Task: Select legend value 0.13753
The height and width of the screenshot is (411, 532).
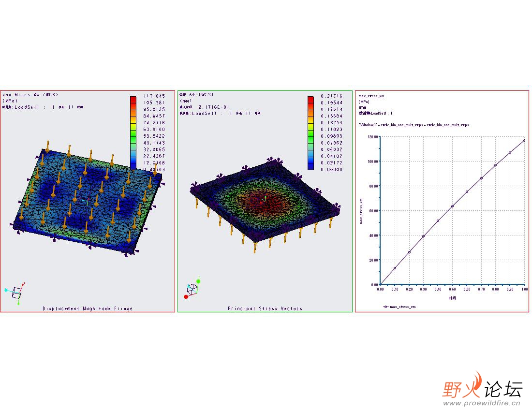Action: pos(332,123)
